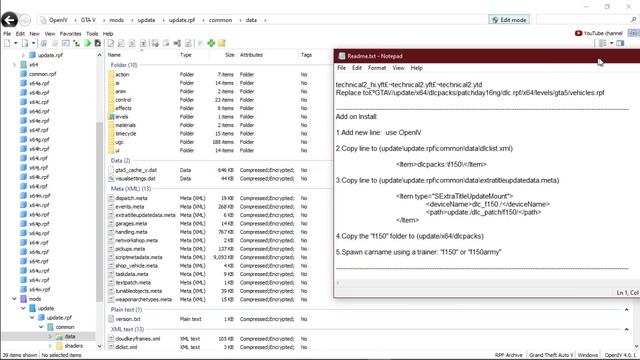The width and height of the screenshot is (640, 360).
Task: Select the data folder in the tree
Action: coord(70,336)
